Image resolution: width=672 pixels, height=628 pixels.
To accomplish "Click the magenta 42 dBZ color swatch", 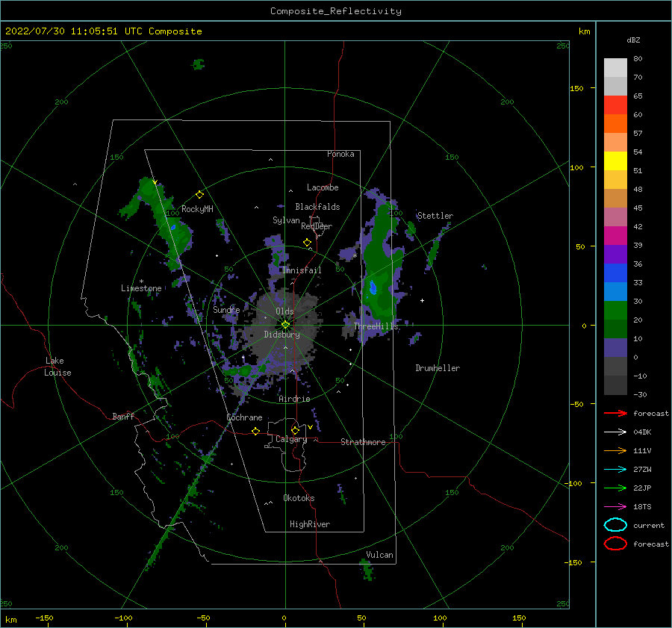I will 615,235.
